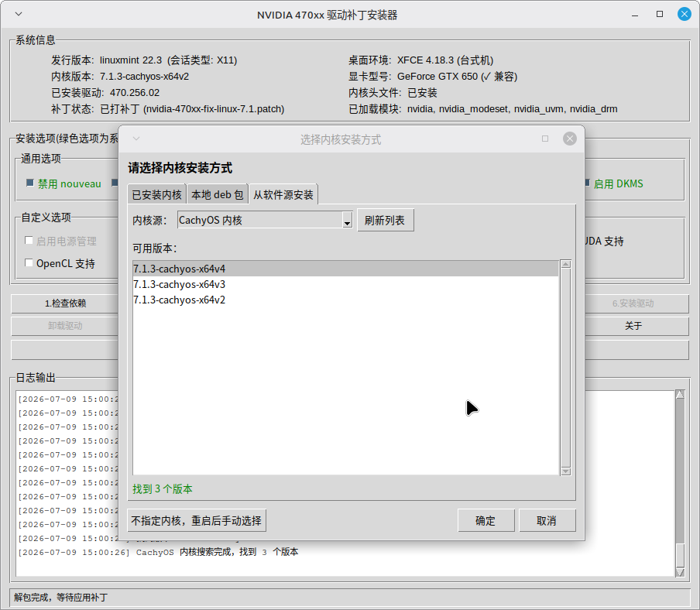This screenshot has height=610, width=700.
Task: Expand the 内核源 CachyOS dropdown arrow
Action: (x=347, y=221)
